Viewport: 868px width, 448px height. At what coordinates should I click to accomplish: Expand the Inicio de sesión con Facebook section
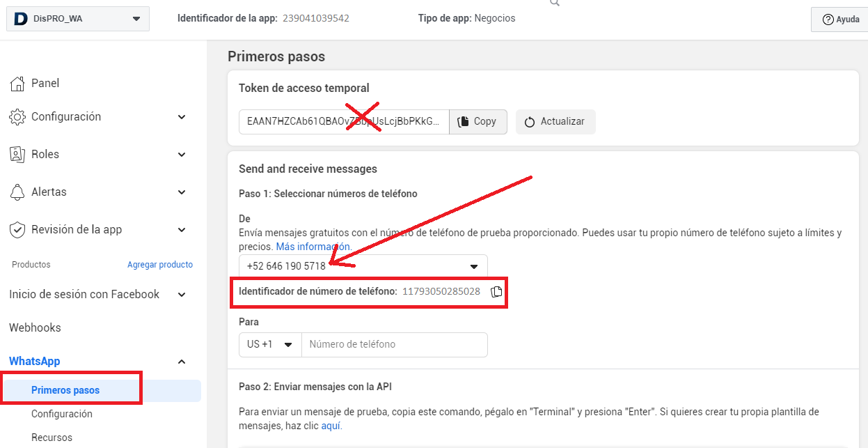click(182, 295)
